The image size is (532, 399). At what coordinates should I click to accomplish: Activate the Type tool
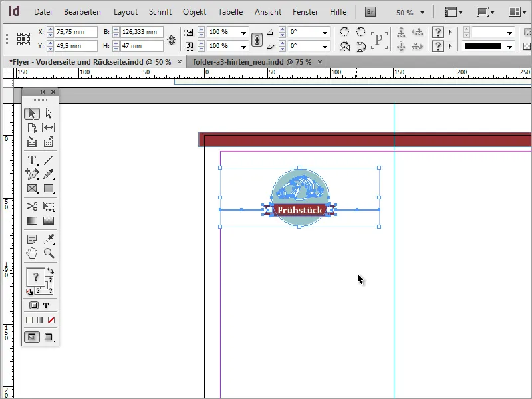click(x=32, y=160)
